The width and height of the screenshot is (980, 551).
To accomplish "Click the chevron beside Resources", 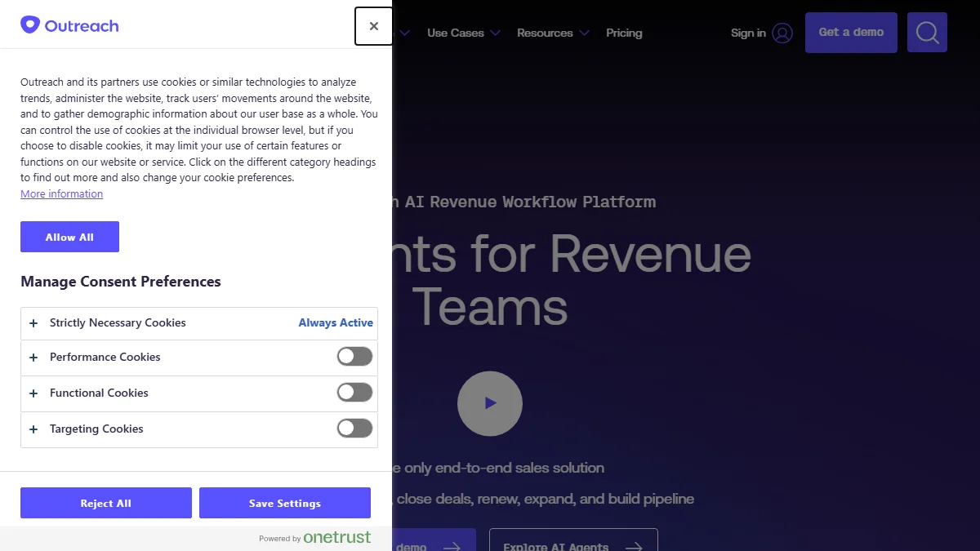I will (584, 33).
